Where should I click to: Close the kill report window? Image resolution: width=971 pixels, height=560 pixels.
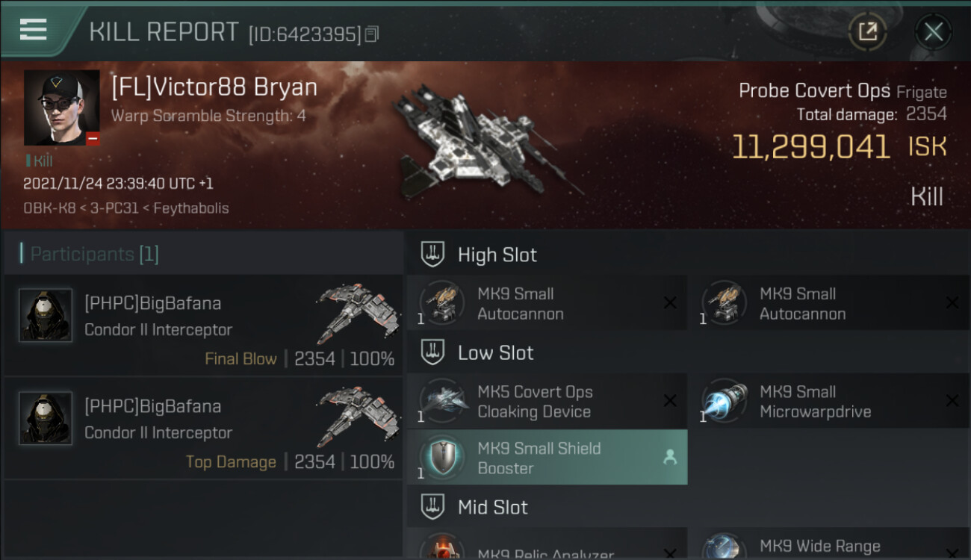click(x=933, y=31)
